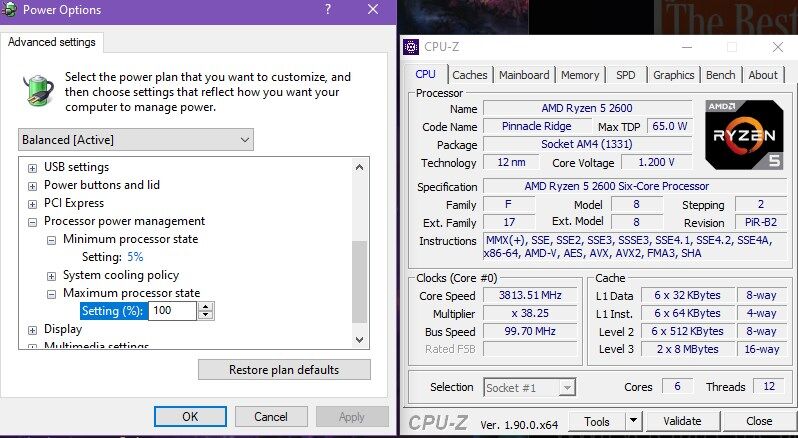This screenshot has width=798, height=438.
Task: Click the settings list scrollbar thumb
Action: 359,282
